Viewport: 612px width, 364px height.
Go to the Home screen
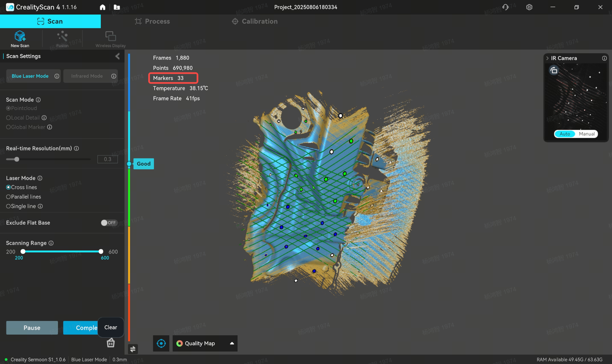[102, 7]
